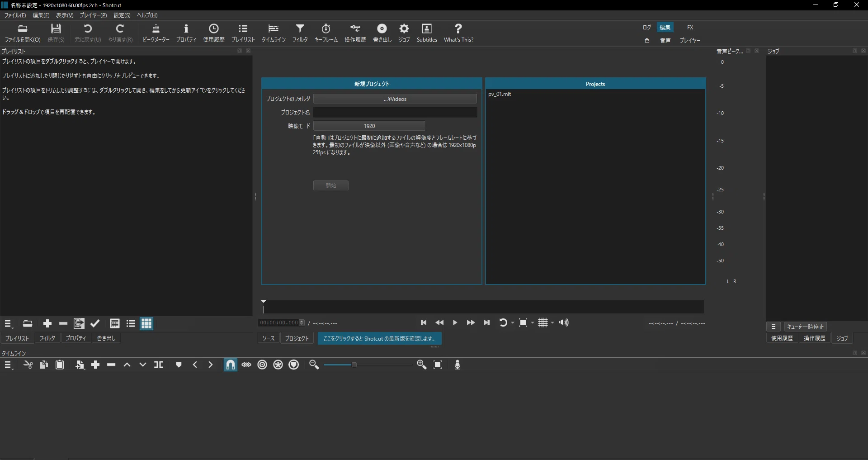868x460 pixels.
Task: Click the player scrub bar
Action: (x=483, y=307)
